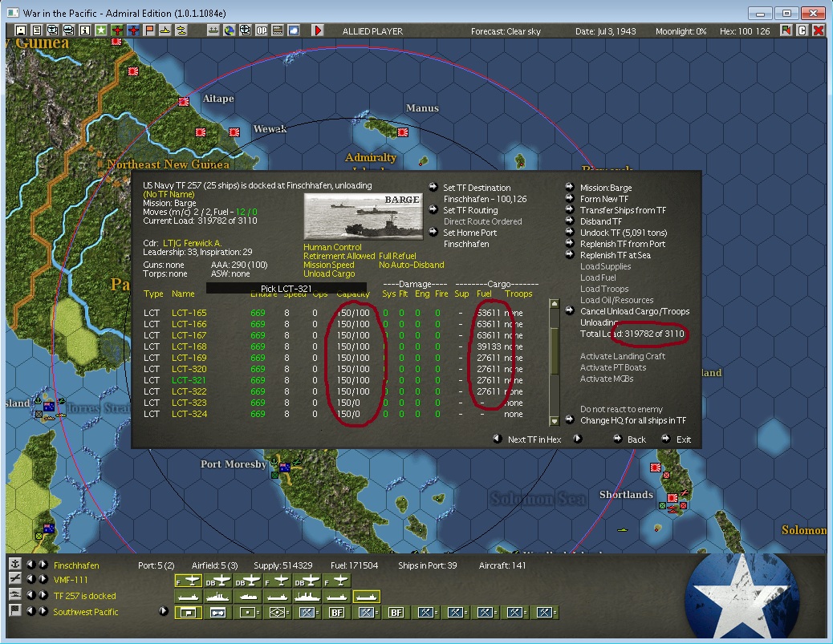Open the red play arrow end-turn icon
This screenshot has height=644, width=833.
coord(319,30)
